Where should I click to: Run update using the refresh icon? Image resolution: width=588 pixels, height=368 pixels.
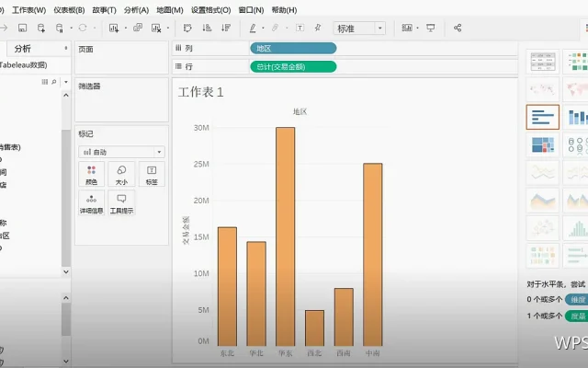coord(83,28)
